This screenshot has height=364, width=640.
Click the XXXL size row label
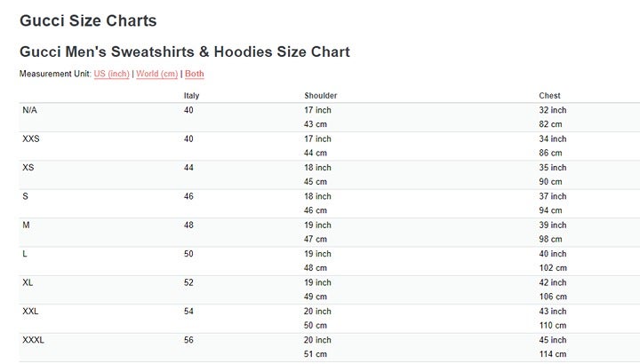coord(33,340)
